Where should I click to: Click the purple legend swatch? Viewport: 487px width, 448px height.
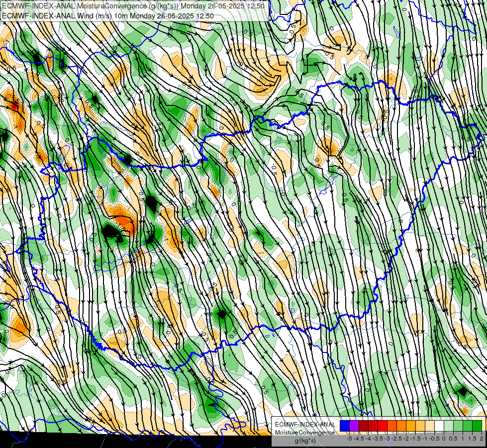coord(354,426)
